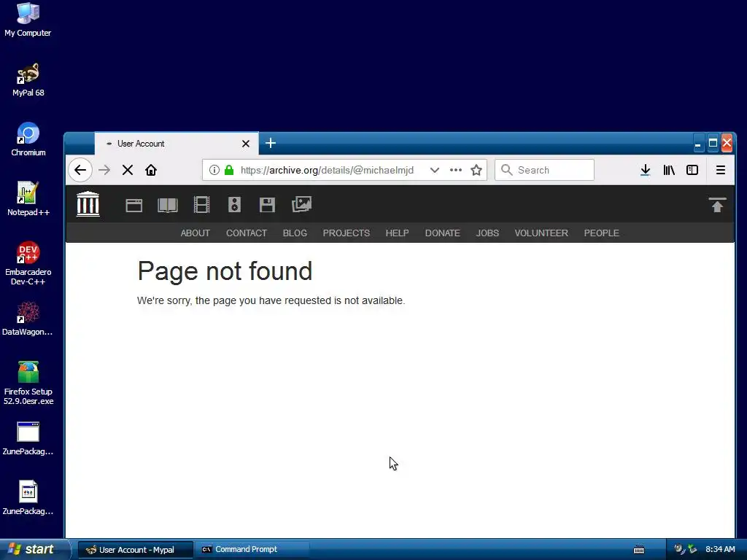Toggle the sidebar view icon
The width and height of the screenshot is (747, 560).
tap(692, 170)
